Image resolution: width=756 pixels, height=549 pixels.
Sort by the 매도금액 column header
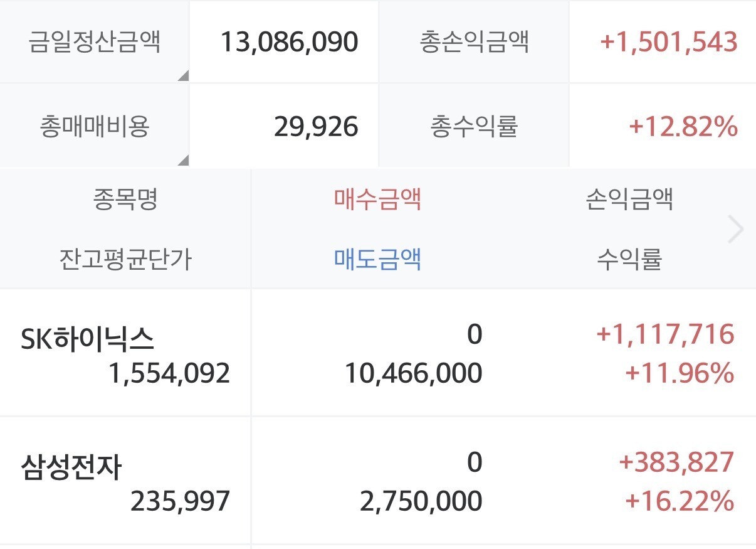tap(377, 259)
